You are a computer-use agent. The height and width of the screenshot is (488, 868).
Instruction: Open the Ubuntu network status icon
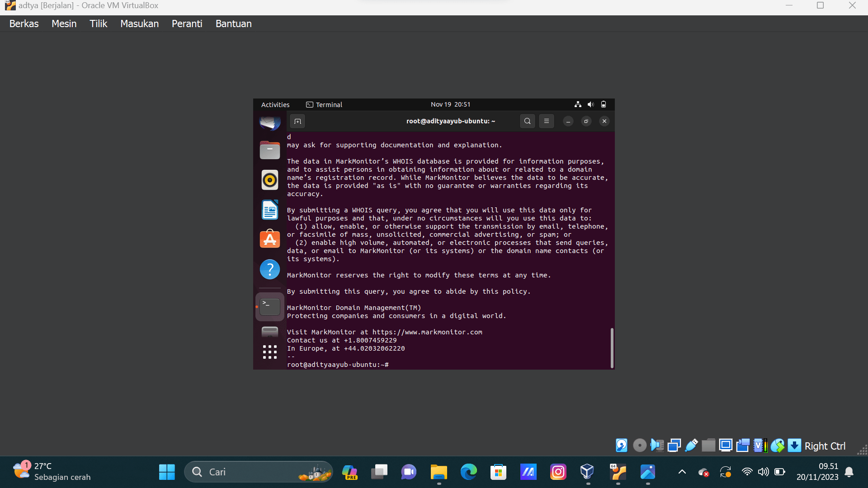(578, 104)
